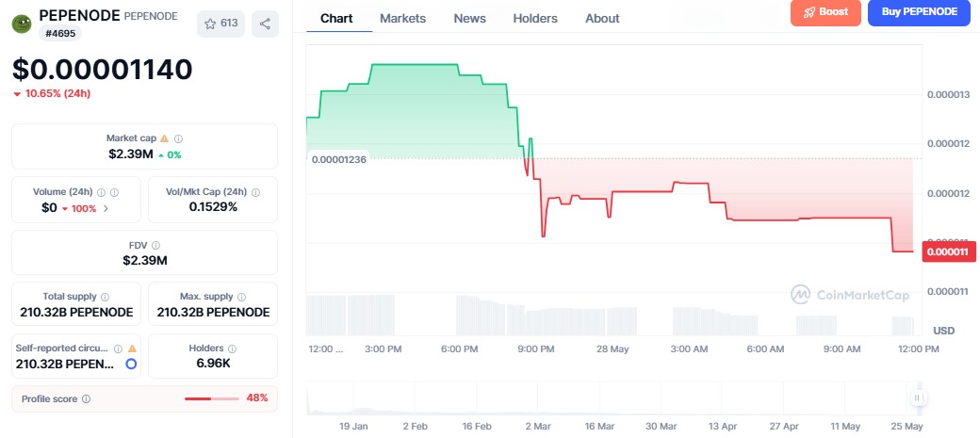The width and height of the screenshot is (980, 438).
Task: Click the 48% profile score text
Action: 257,397
